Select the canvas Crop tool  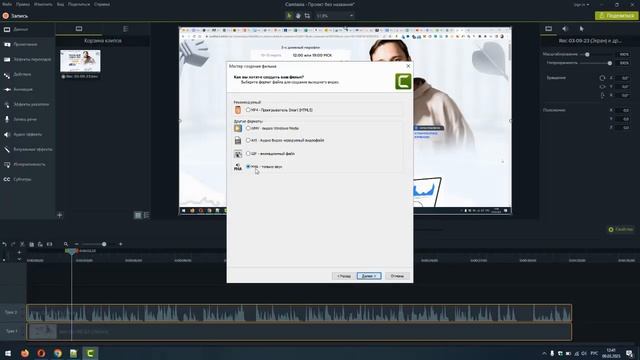tap(307, 16)
